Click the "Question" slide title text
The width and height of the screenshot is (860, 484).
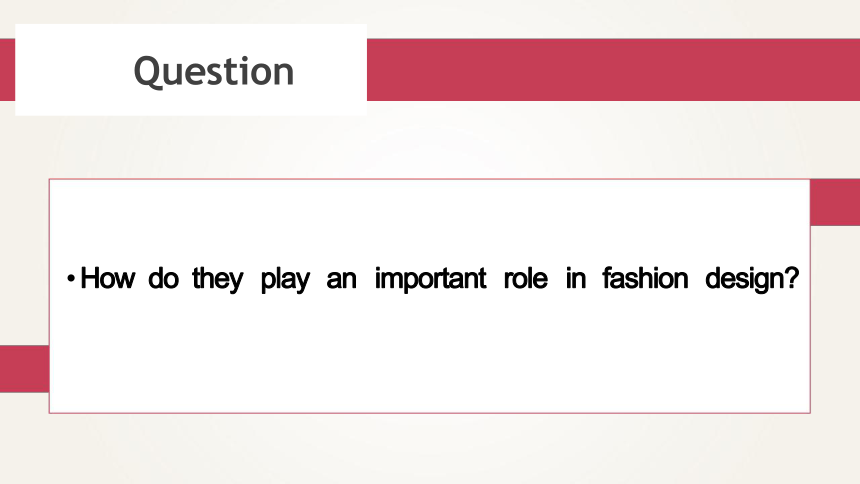(214, 72)
